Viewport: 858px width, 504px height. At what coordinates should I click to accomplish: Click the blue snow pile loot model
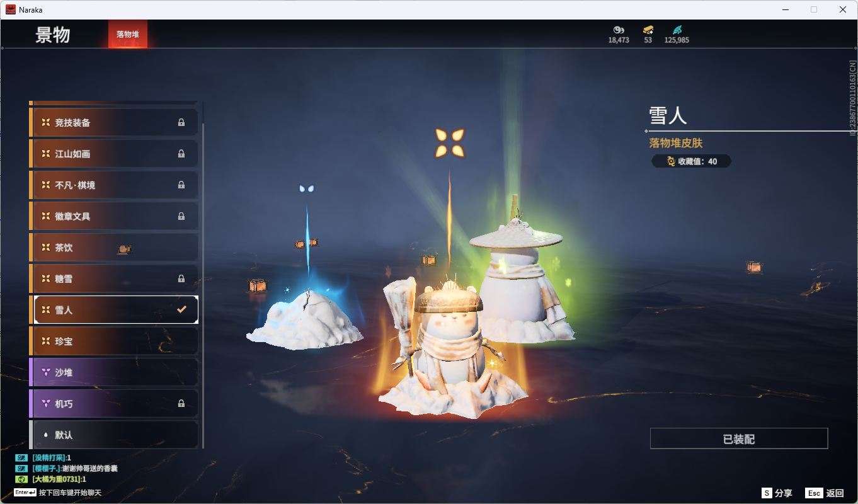[305, 321]
